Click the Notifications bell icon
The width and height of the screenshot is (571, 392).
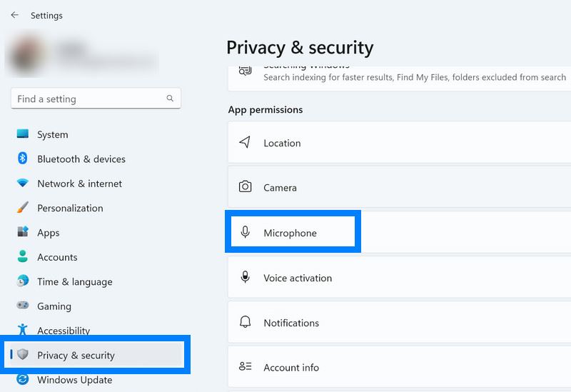[246, 322]
